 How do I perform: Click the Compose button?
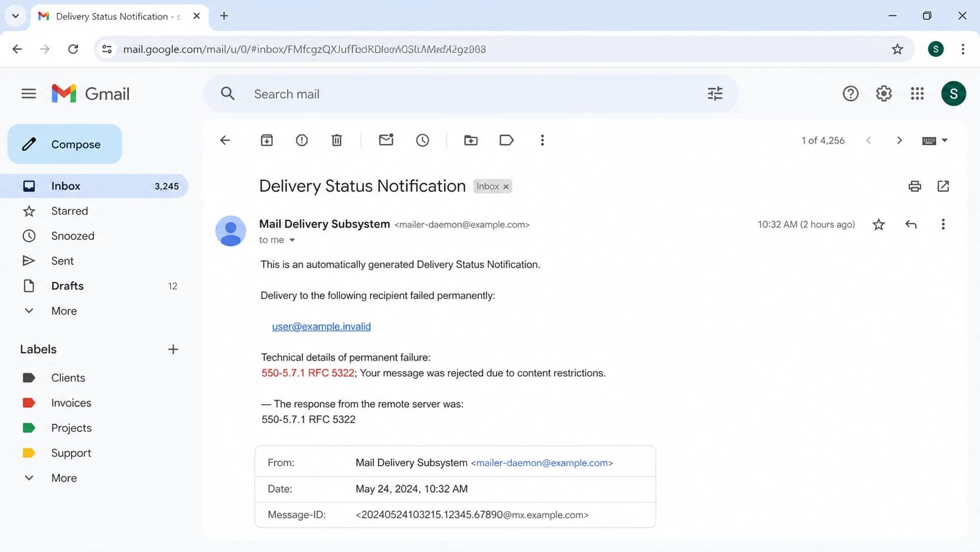click(x=64, y=144)
